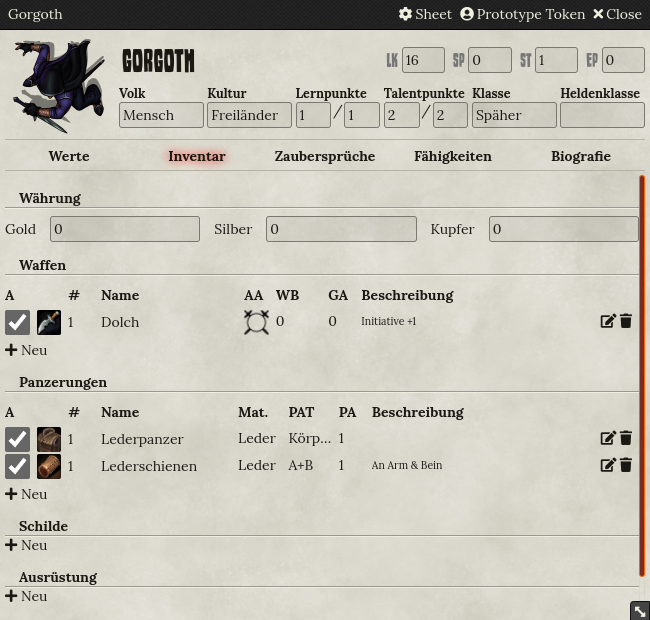The image size is (650, 620).
Task: Click the Dolch dagger item image
Action: (49, 322)
